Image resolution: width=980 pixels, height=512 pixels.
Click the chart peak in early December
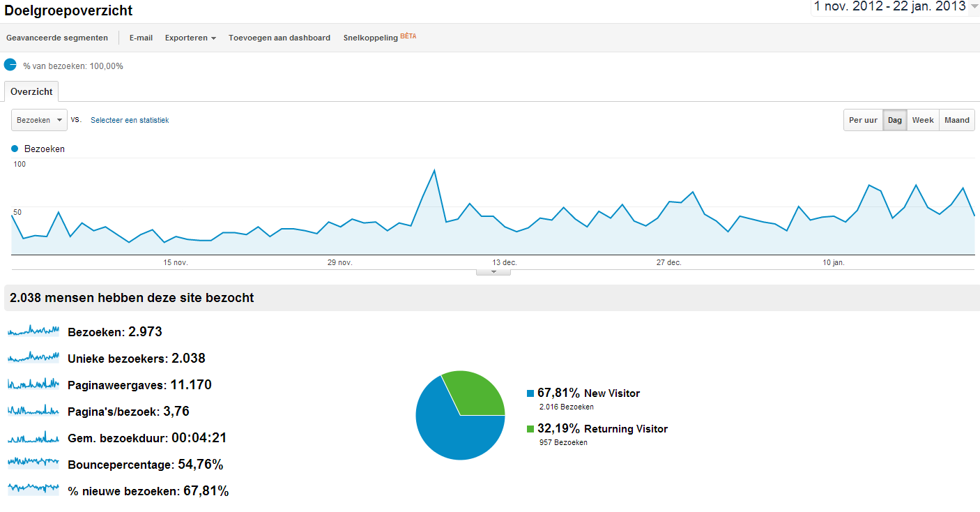pyautogui.click(x=434, y=170)
